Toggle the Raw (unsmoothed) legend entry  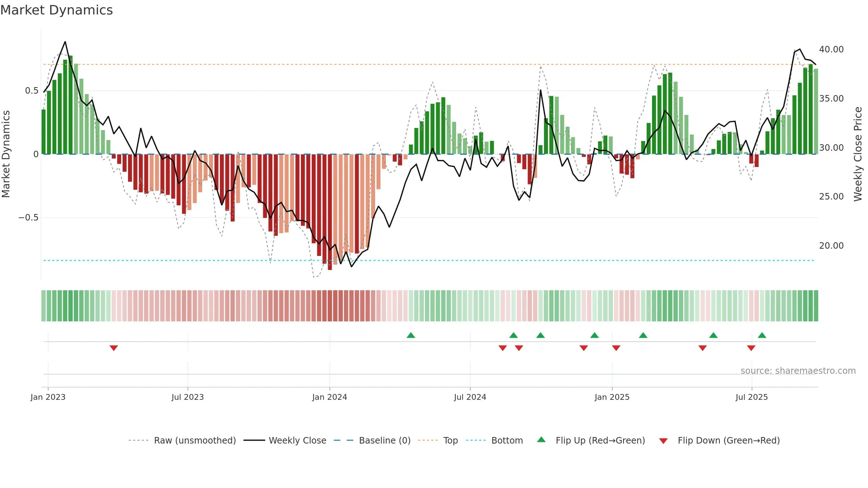coord(182,440)
